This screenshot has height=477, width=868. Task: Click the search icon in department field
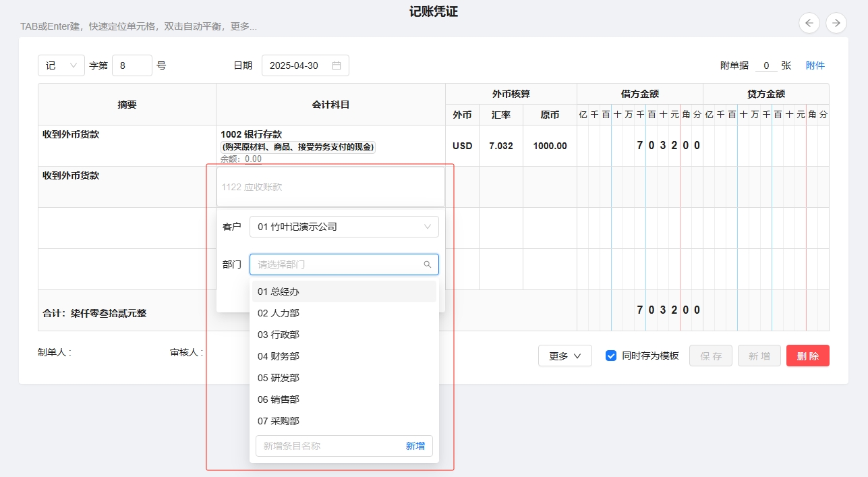[427, 264]
